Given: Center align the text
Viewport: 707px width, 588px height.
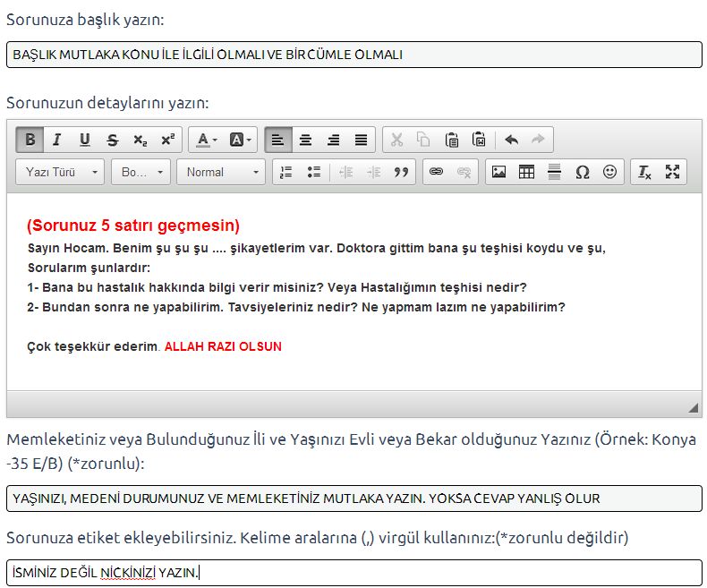Looking at the screenshot, I should (x=306, y=140).
